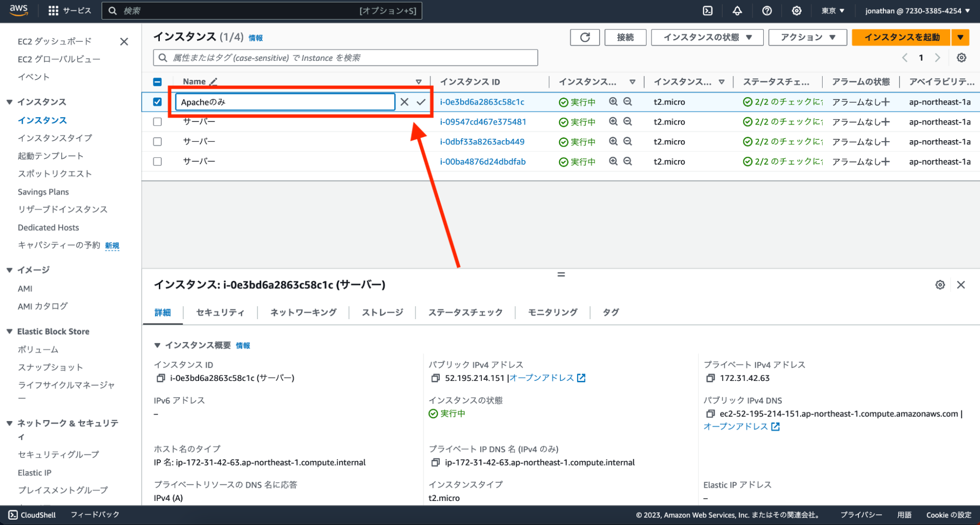Open the help question mark icon

[767, 11]
